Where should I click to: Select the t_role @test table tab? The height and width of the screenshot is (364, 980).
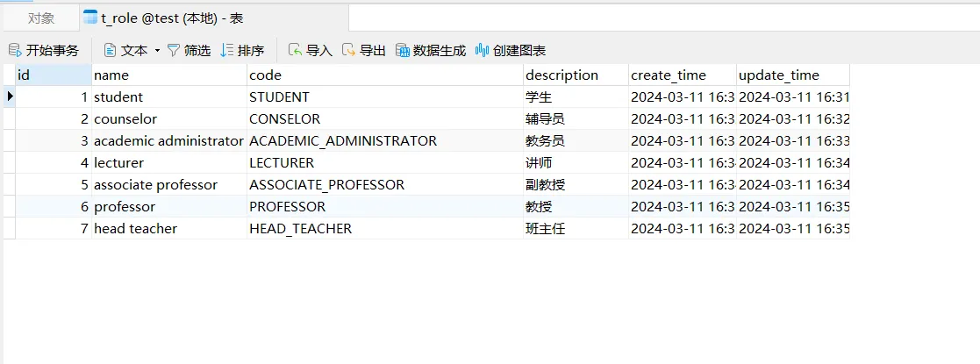[x=163, y=18]
